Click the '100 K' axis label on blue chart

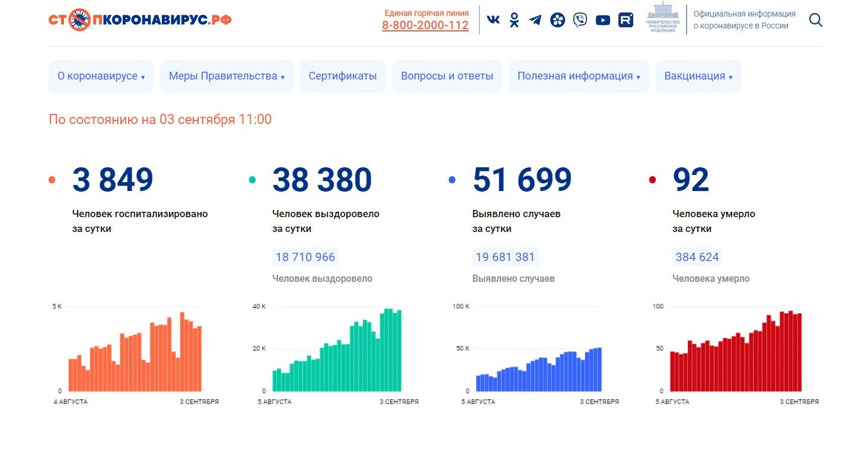pyautogui.click(x=461, y=306)
